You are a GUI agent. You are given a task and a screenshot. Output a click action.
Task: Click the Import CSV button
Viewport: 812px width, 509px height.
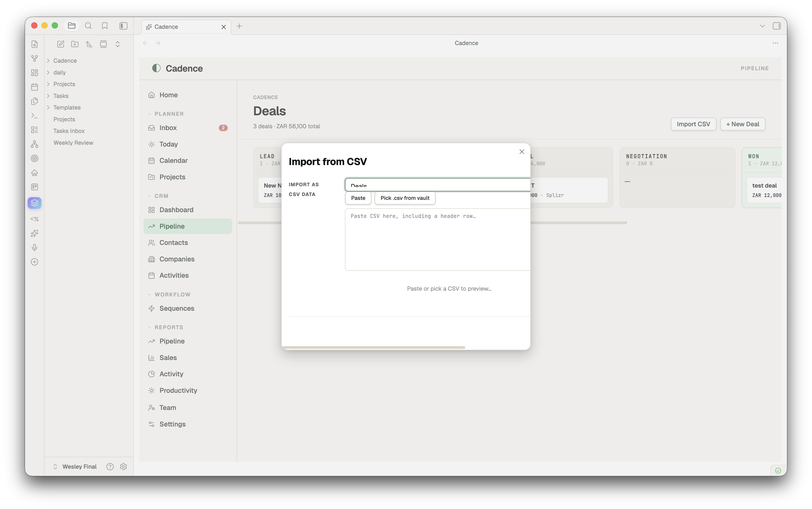click(693, 124)
